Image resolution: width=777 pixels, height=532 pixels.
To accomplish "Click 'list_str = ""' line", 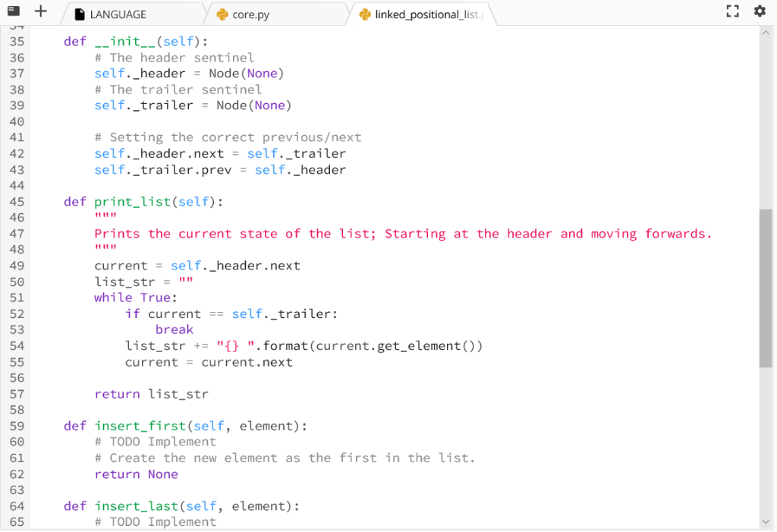I will pos(143,282).
